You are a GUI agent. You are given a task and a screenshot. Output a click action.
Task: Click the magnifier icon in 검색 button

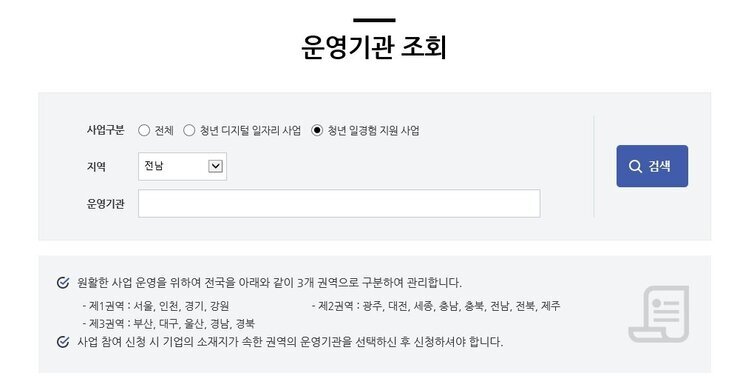635,166
